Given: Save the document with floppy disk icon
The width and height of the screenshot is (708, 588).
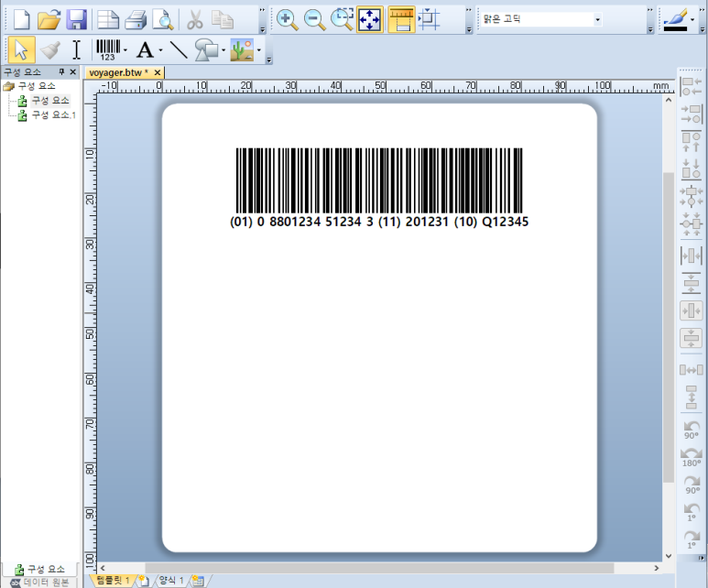Looking at the screenshot, I should (76, 20).
